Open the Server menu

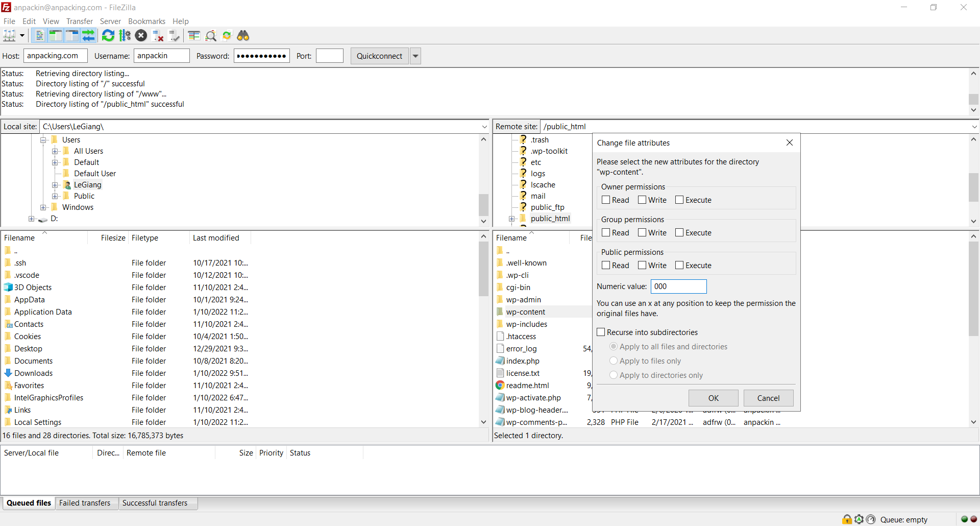coord(110,21)
